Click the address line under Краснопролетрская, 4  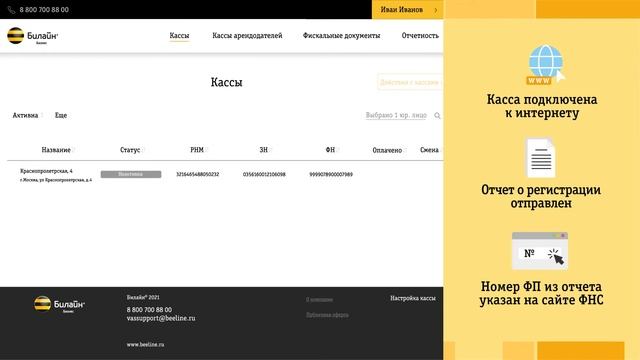tap(56, 180)
